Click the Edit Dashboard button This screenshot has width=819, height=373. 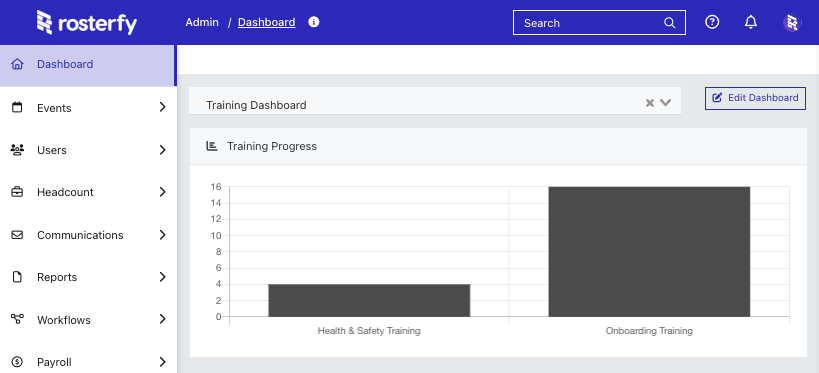pos(755,98)
